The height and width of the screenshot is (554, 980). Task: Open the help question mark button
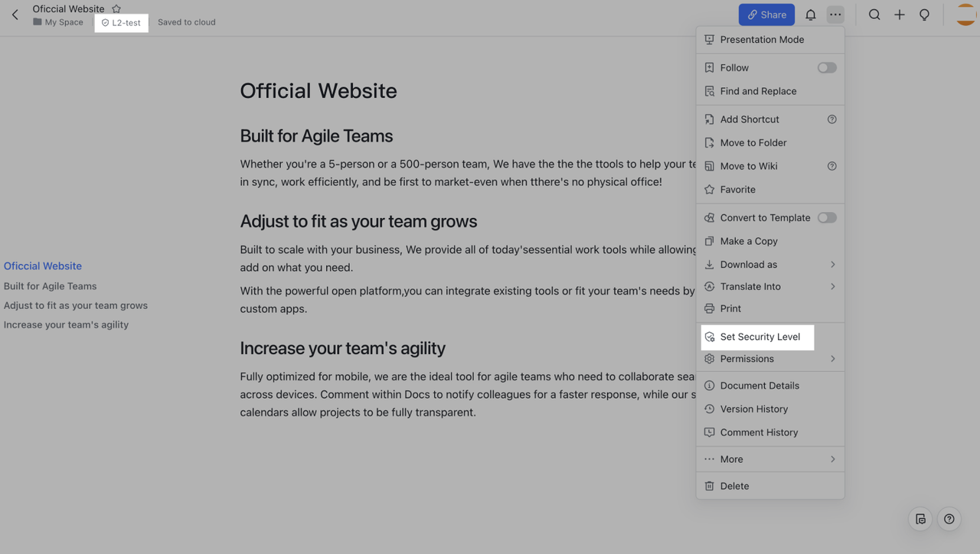[x=949, y=519]
